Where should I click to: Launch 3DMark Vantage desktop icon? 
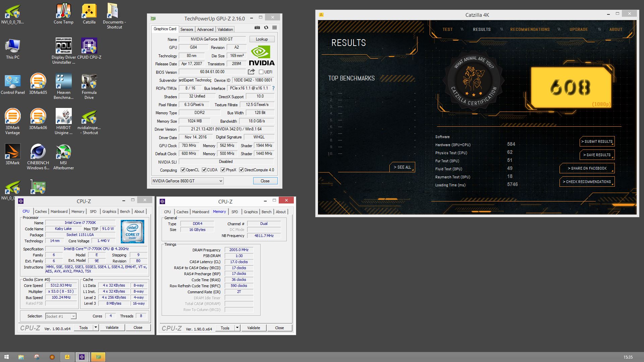pos(13,122)
